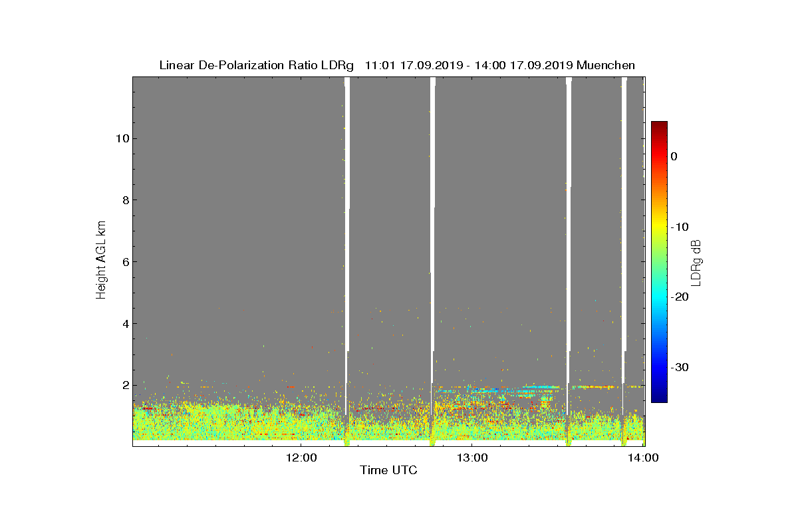Click the 4 km height tick label

click(x=125, y=323)
